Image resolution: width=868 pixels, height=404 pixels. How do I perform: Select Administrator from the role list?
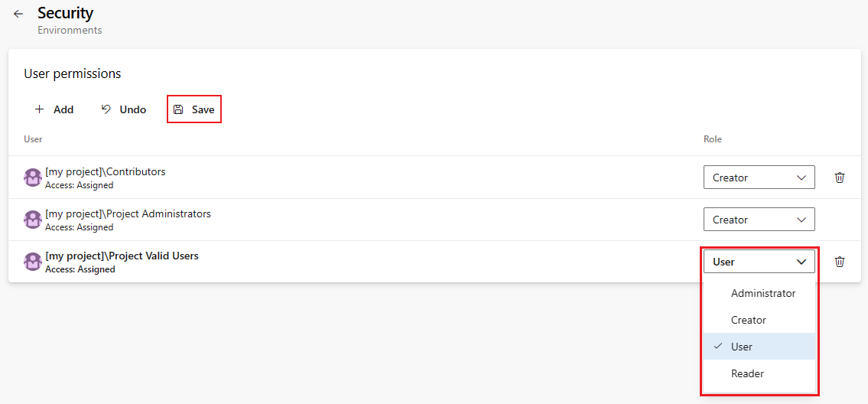pyautogui.click(x=762, y=293)
